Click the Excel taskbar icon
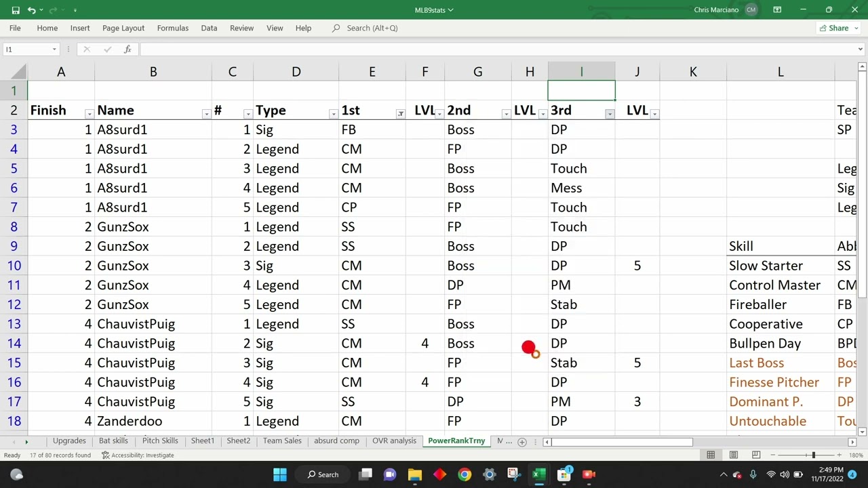This screenshot has height=488, width=868. point(539,474)
